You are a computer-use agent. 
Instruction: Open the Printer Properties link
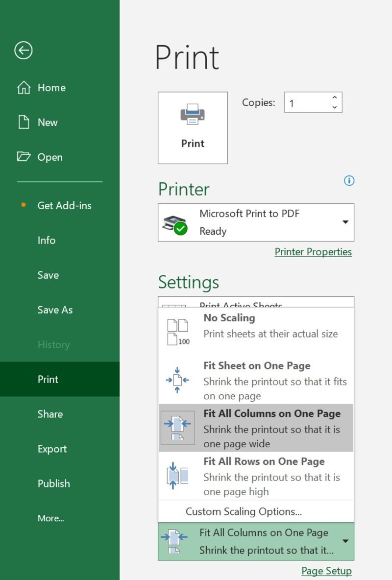tap(313, 252)
